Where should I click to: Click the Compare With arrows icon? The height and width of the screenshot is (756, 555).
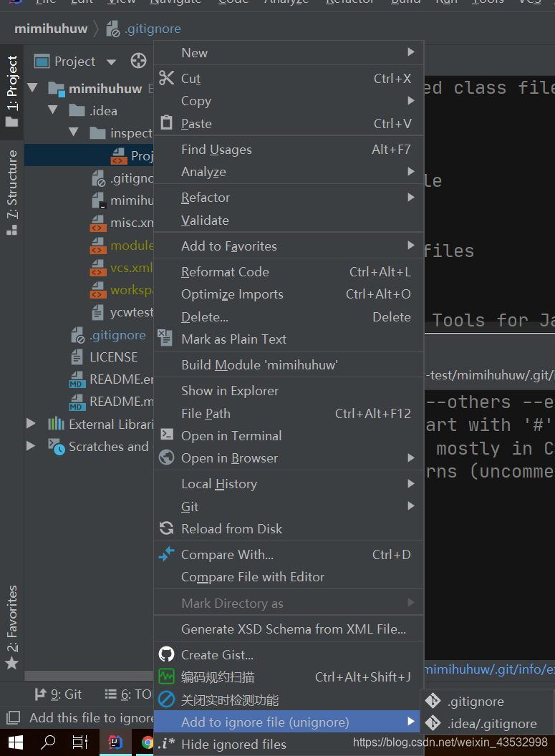(x=166, y=553)
